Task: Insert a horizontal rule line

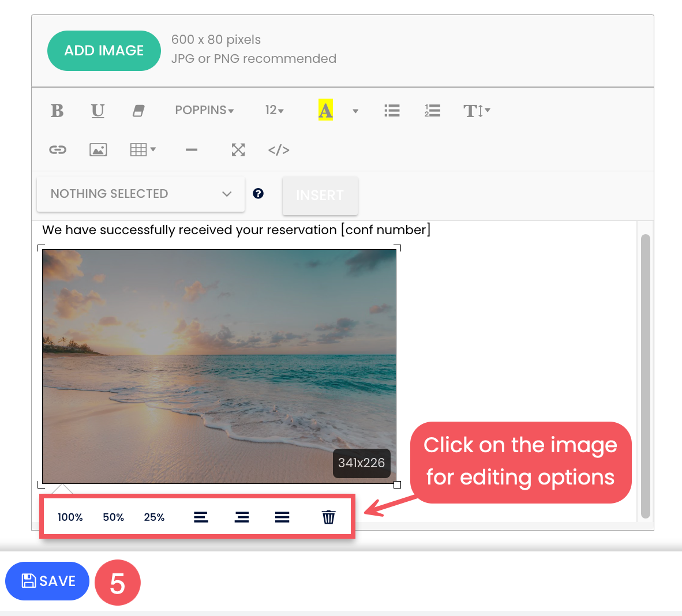Action: [192, 150]
